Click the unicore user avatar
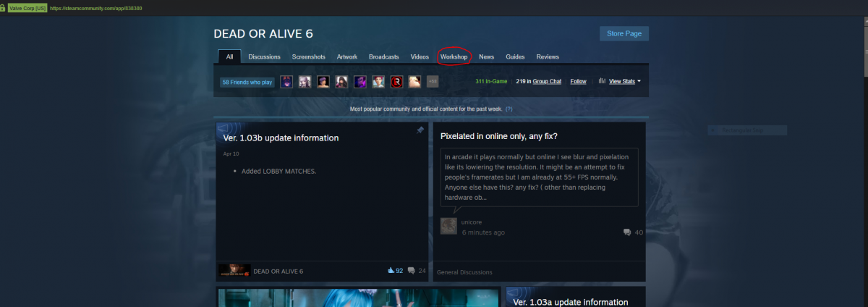868x307 pixels. (x=448, y=226)
